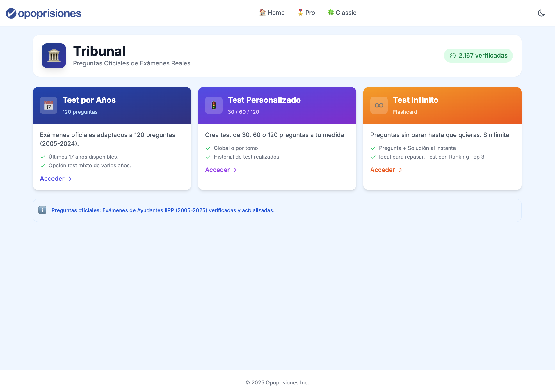The width and height of the screenshot is (555, 392).
Task: Open Acceder link under Test Personalizado
Action: (x=217, y=170)
